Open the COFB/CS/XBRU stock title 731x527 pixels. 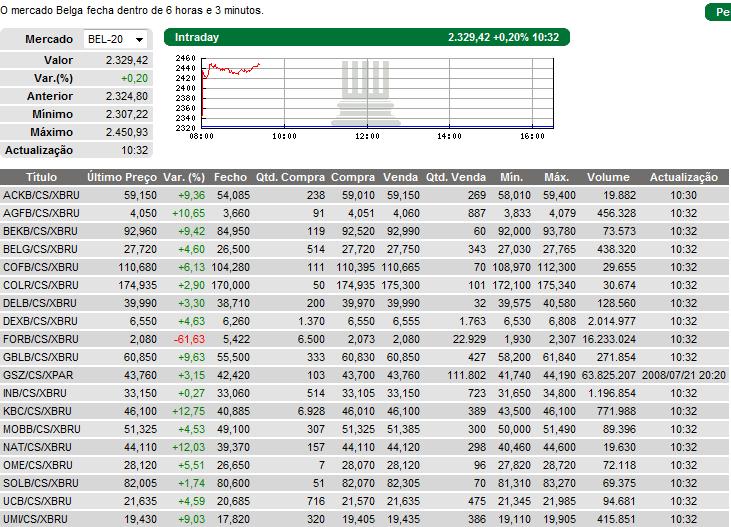click(41, 267)
